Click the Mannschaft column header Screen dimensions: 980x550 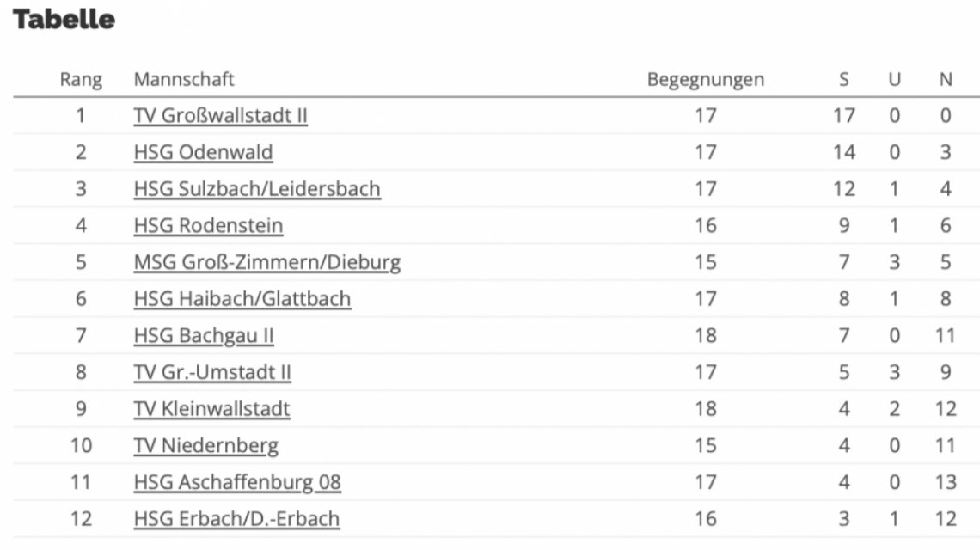(x=184, y=80)
